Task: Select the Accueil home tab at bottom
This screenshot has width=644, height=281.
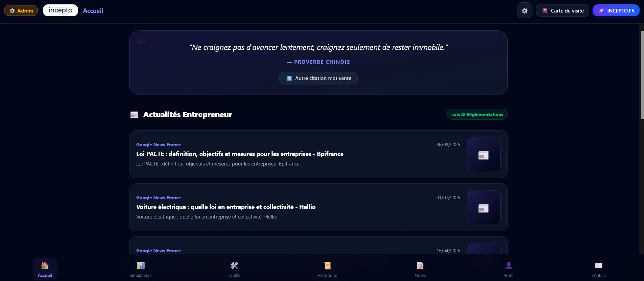Action: coord(45,269)
